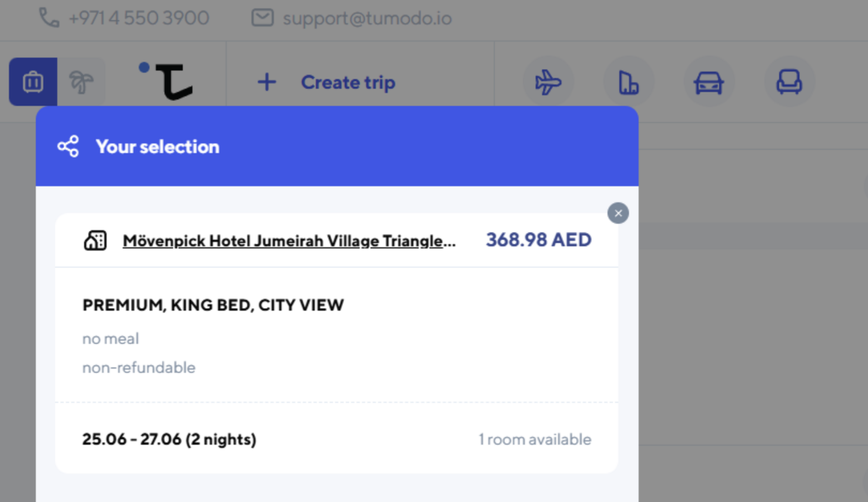Click the 368.98 AED price
This screenshot has width=868, height=502.
(x=538, y=240)
